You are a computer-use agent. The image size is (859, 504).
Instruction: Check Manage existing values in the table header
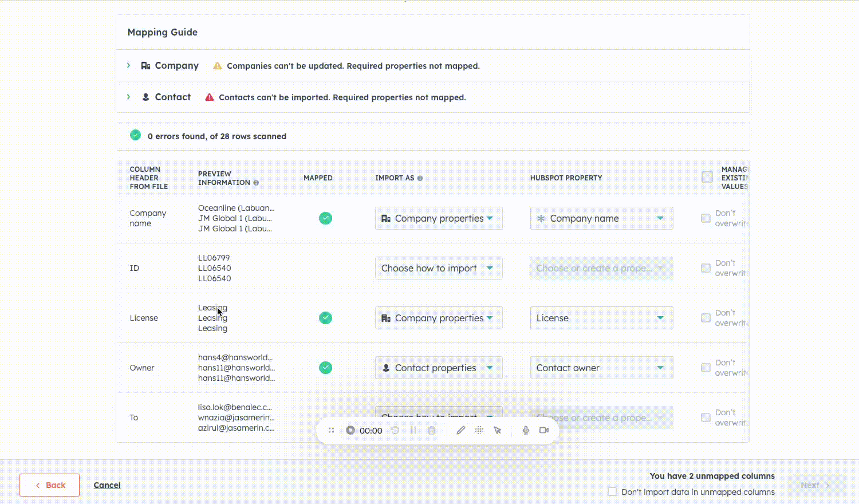pos(707,177)
